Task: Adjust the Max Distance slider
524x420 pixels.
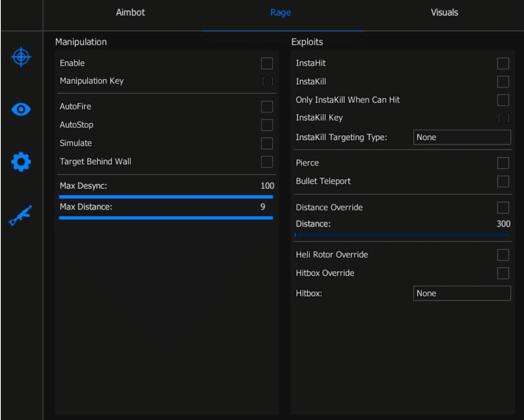Action: pos(166,218)
